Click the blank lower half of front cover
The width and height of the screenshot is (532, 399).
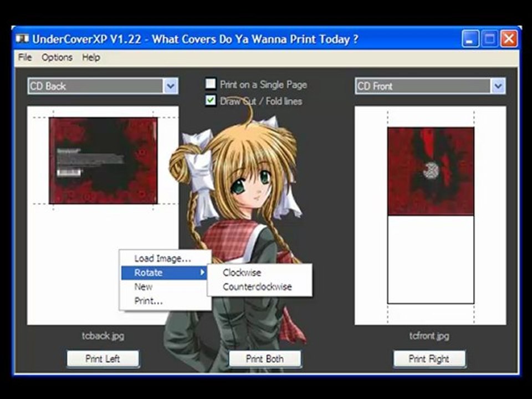pos(431,259)
